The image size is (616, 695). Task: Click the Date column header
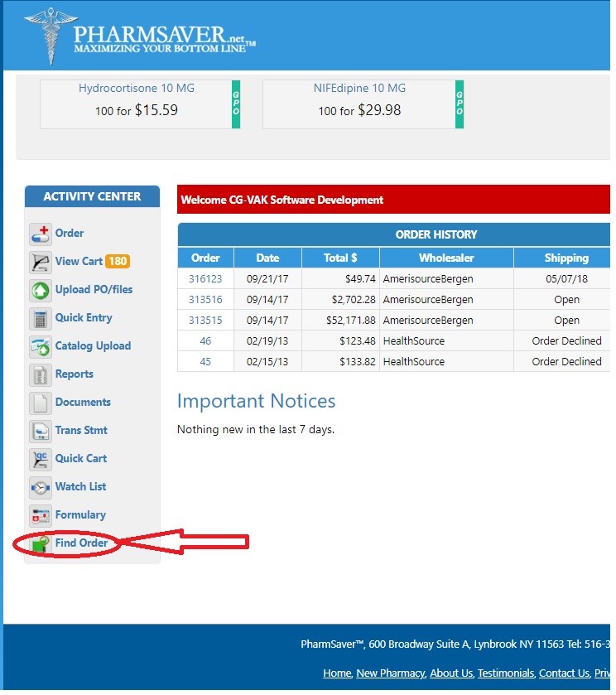click(267, 258)
